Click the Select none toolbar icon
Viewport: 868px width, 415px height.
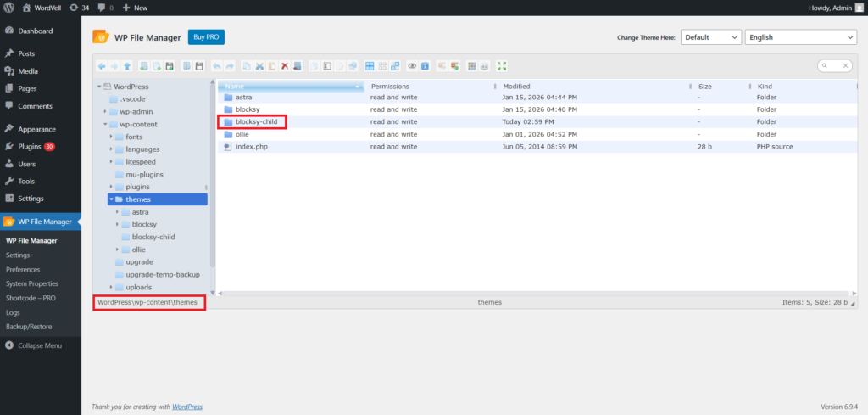point(382,66)
